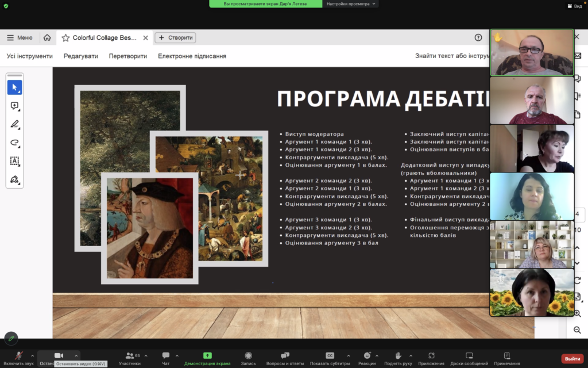Activate the text box tool

[x=14, y=161]
